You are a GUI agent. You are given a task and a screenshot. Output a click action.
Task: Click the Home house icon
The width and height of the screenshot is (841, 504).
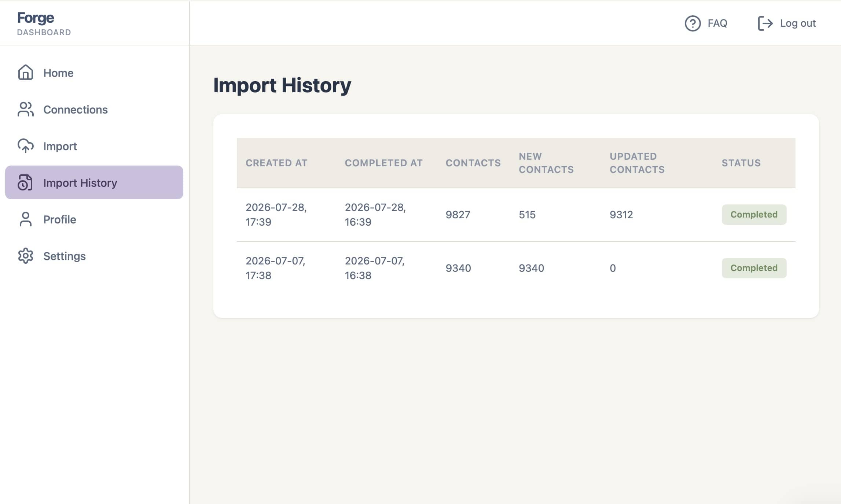point(25,73)
